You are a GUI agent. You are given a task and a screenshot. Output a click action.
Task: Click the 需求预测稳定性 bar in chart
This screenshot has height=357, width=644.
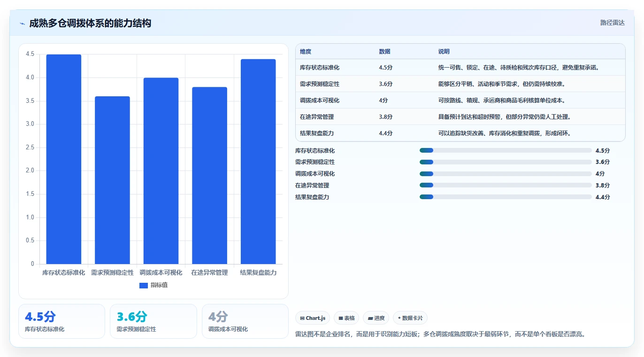click(x=112, y=180)
